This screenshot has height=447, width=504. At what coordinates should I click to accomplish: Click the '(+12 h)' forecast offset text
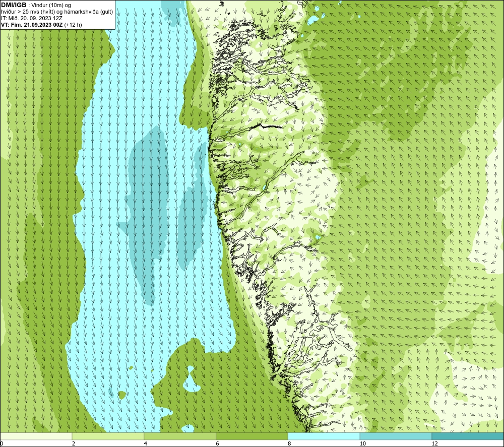[x=73, y=25]
